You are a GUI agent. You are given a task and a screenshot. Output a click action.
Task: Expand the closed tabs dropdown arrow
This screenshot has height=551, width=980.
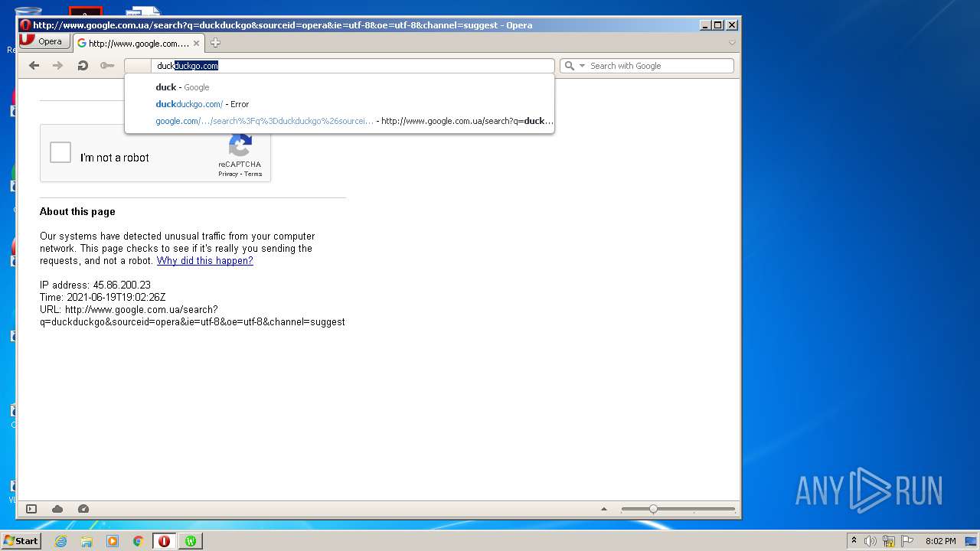click(x=732, y=43)
